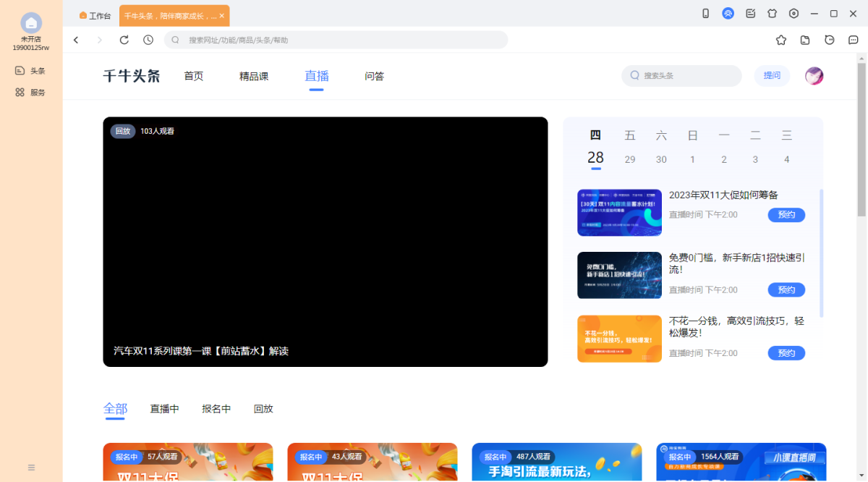868x482 pixels.
Task: Switch to the 工作台 tab
Action: coord(95,15)
